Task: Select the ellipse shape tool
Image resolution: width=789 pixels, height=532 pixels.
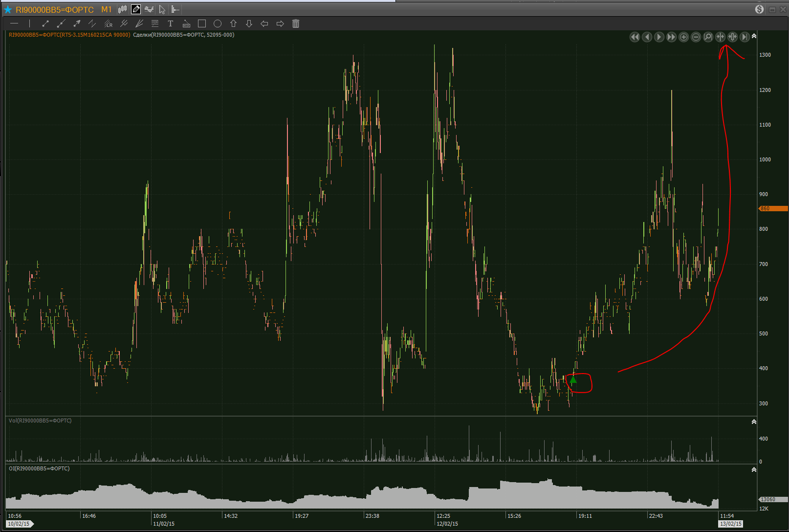Action: pyautogui.click(x=218, y=23)
